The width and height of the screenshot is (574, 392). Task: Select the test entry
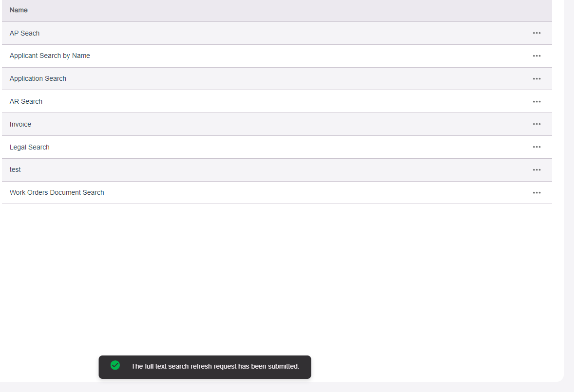15,169
